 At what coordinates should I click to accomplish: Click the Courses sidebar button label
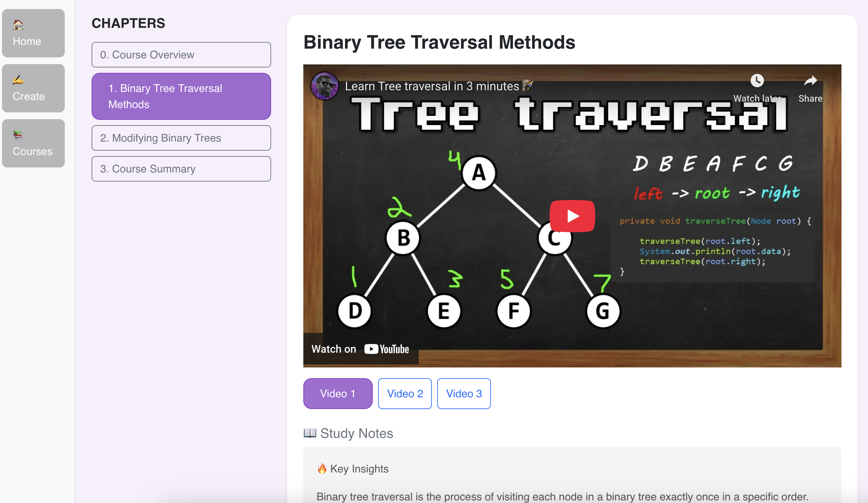[x=33, y=151]
